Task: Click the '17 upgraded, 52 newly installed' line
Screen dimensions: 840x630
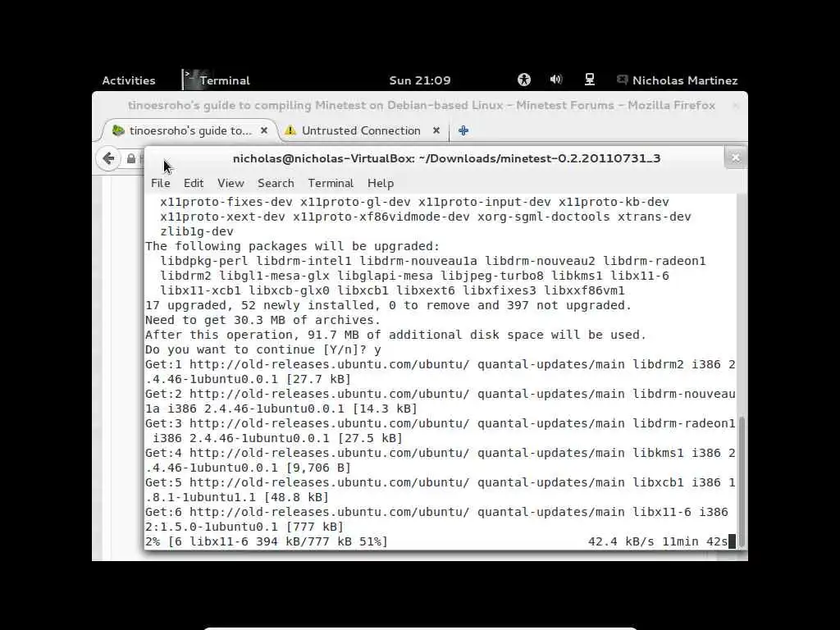Action: pyautogui.click(x=388, y=305)
